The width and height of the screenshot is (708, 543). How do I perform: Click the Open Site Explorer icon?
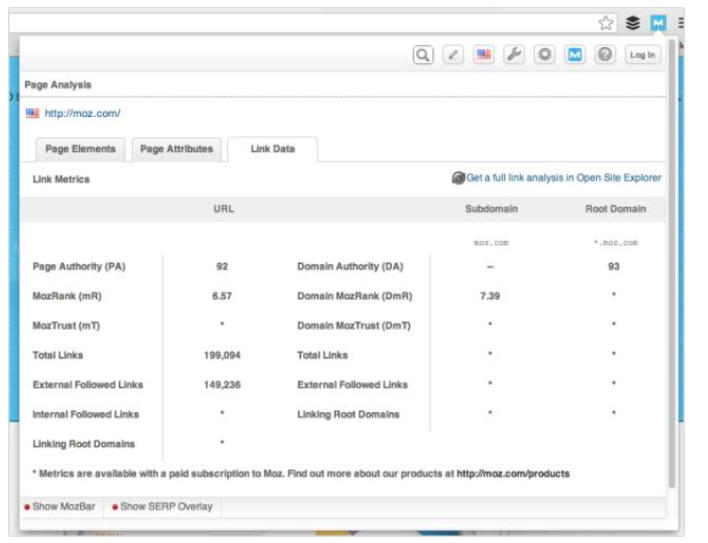(458, 178)
